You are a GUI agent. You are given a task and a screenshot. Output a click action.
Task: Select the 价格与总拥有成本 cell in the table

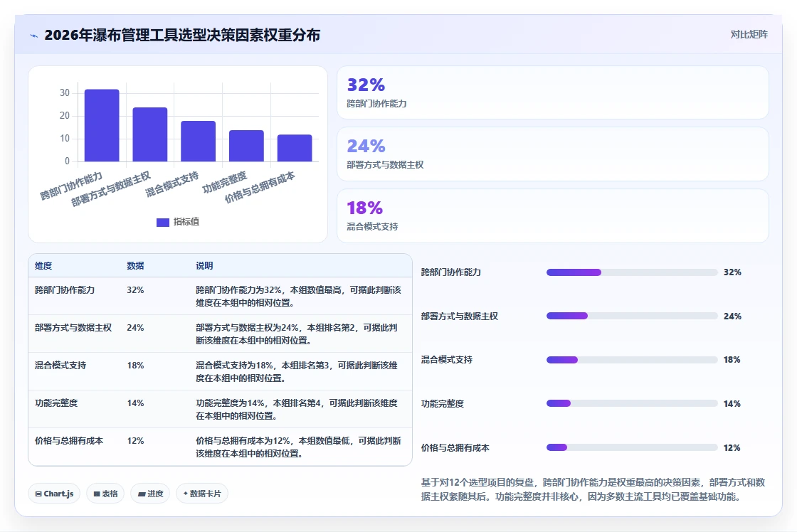click(x=68, y=440)
